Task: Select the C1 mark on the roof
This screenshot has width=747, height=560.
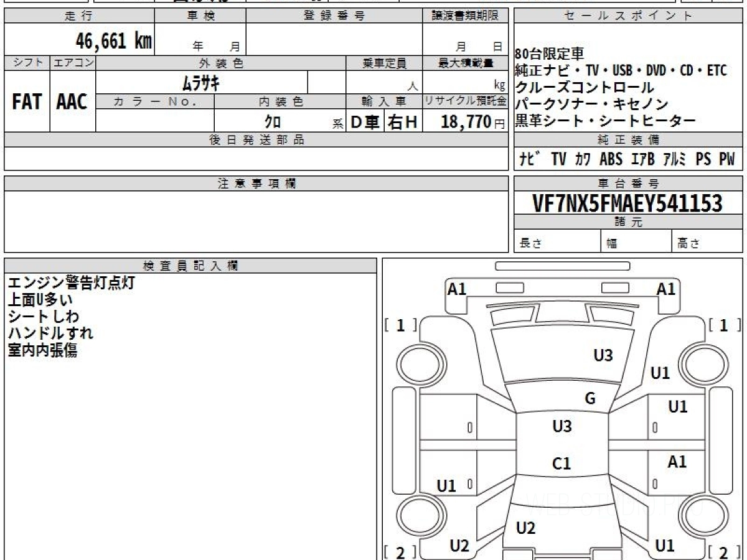Action: pos(561,464)
